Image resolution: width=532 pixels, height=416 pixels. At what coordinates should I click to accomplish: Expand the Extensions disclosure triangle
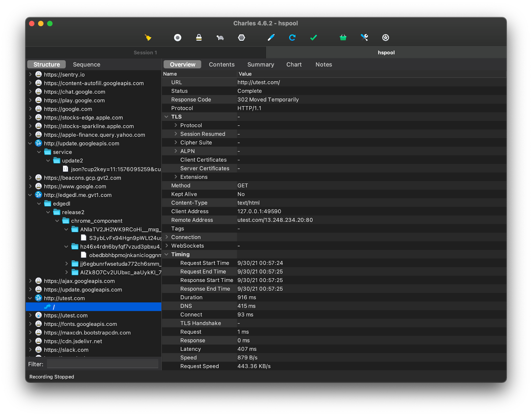(176, 177)
